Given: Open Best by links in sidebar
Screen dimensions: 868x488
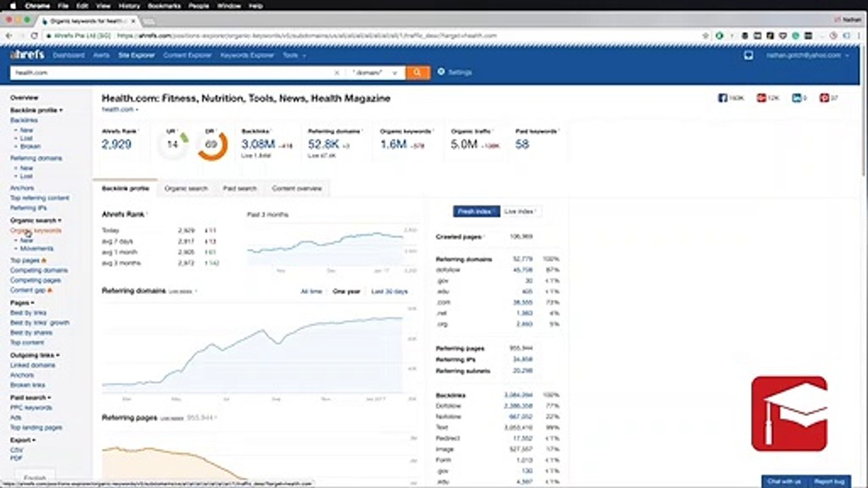Looking at the screenshot, I should pos(28,313).
